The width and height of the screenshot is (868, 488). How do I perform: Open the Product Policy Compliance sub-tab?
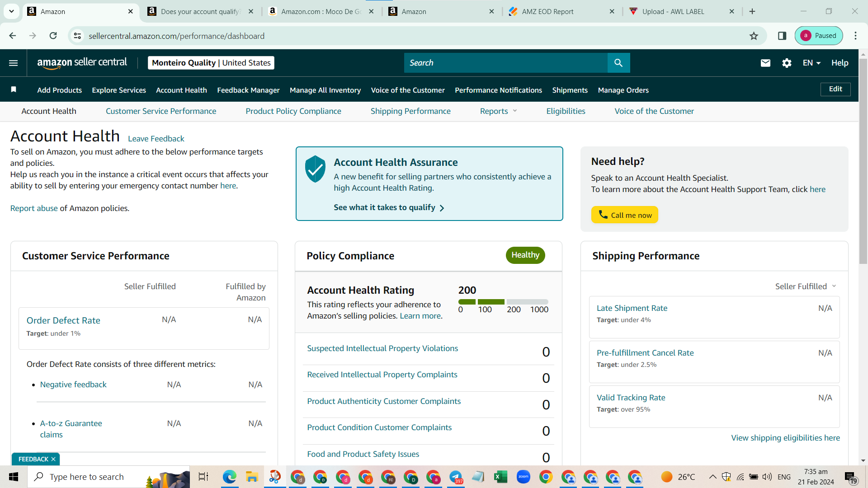tap(293, 111)
